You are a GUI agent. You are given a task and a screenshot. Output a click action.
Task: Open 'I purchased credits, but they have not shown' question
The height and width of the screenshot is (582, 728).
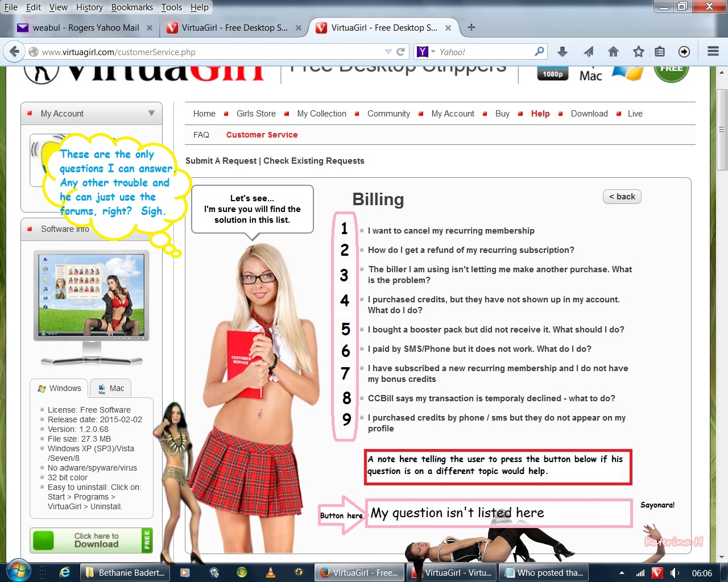[494, 305]
